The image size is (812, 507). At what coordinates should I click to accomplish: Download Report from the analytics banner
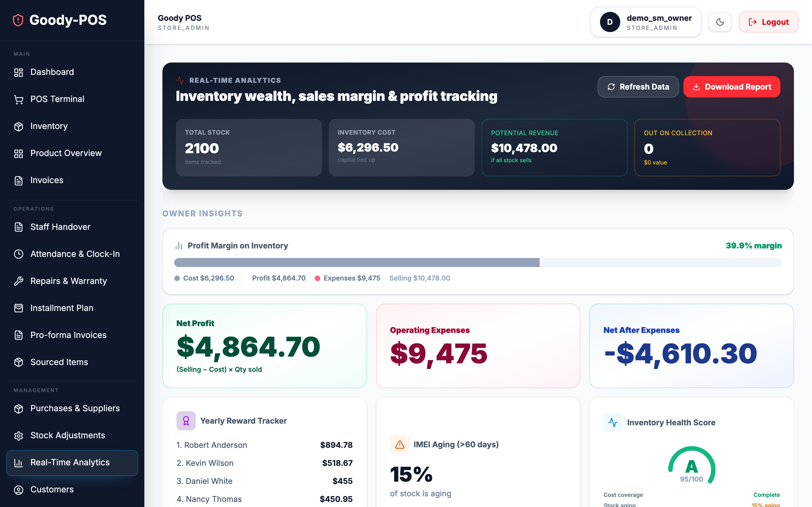point(732,86)
